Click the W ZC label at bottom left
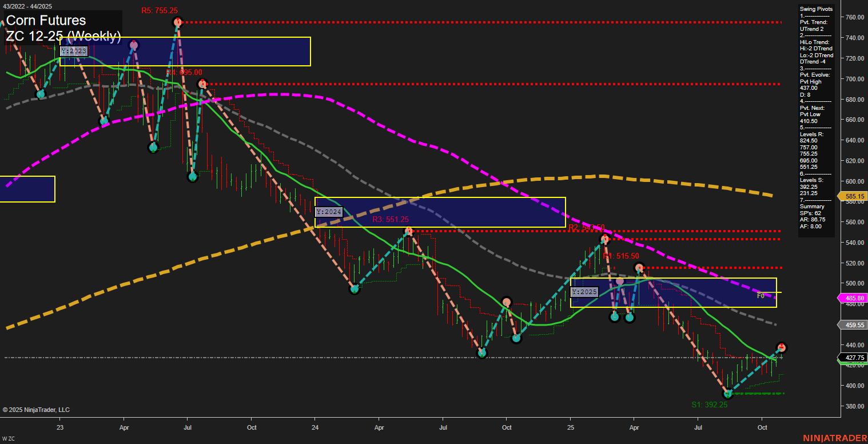This screenshot has width=868, height=444. click(x=7, y=438)
